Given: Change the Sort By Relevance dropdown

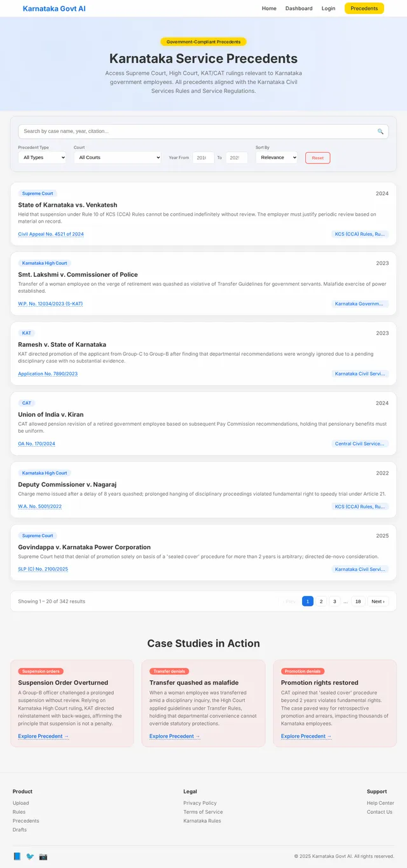Looking at the screenshot, I should (x=277, y=157).
